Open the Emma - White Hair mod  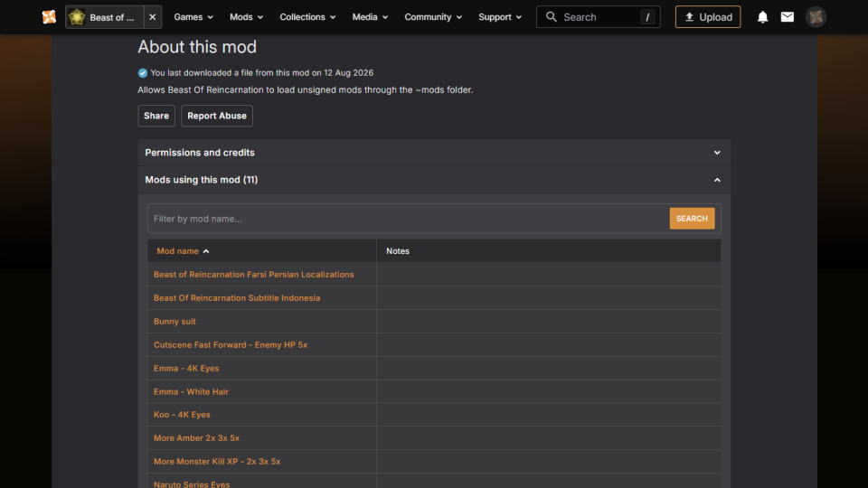point(191,391)
